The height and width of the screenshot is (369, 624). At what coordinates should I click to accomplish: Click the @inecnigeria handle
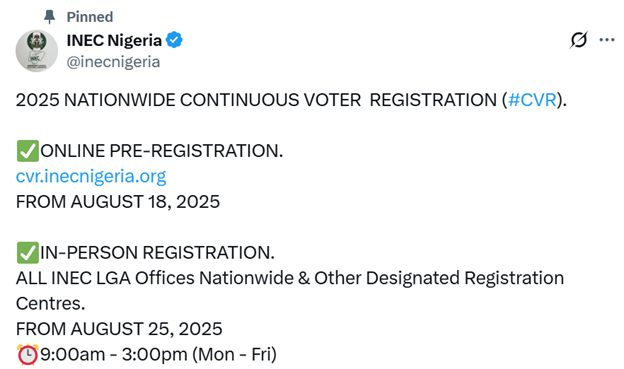pyautogui.click(x=113, y=62)
